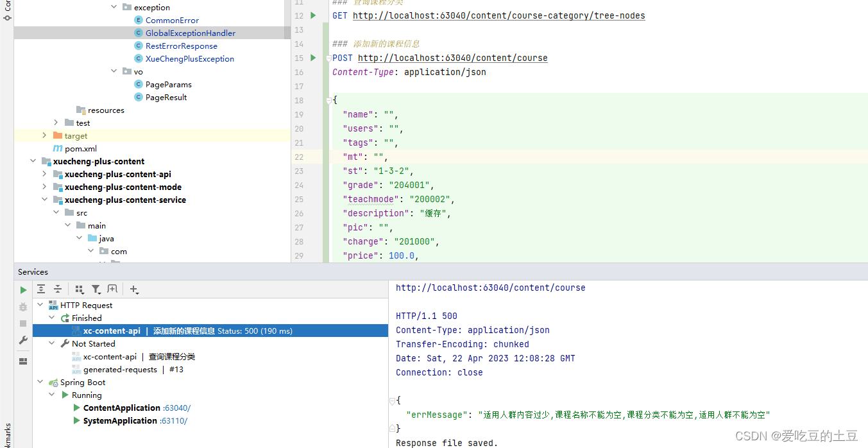Click the Spring Boot leaf icon

click(53, 383)
